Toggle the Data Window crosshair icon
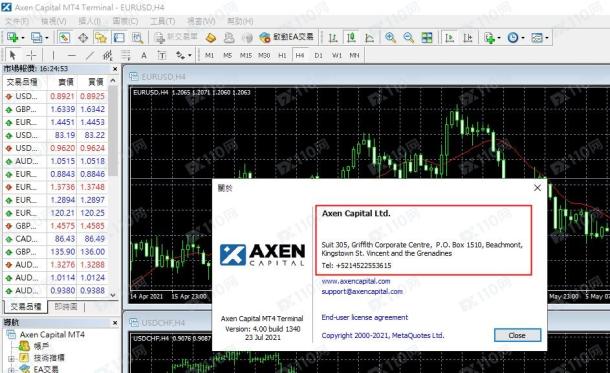Screen dimensions: 610x373 83,38
